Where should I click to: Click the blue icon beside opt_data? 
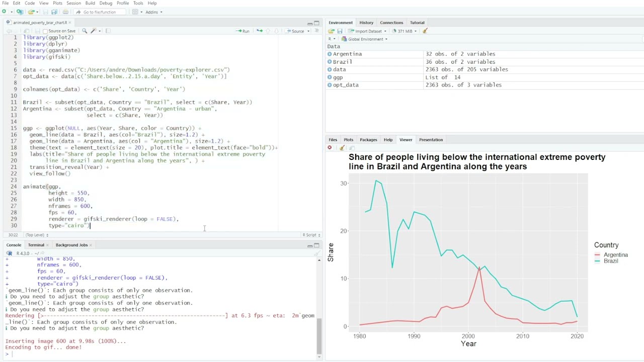(330, 85)
